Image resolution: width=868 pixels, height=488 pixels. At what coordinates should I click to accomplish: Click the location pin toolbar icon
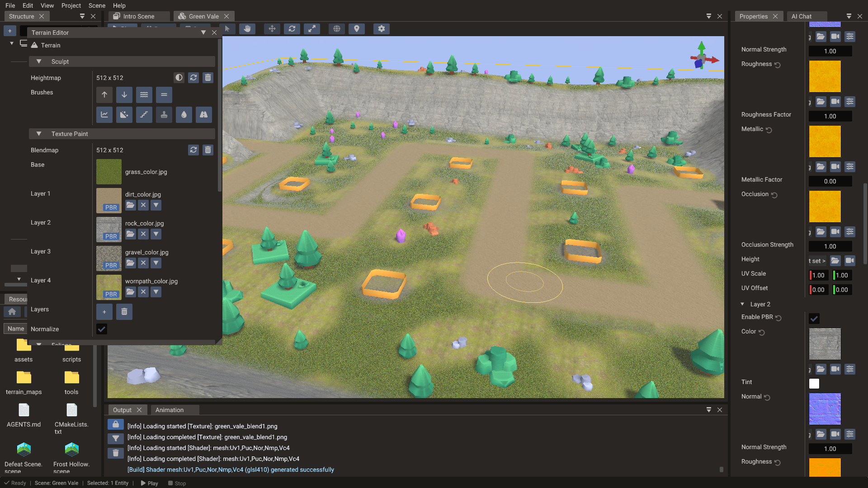click(x=357, y=29)
